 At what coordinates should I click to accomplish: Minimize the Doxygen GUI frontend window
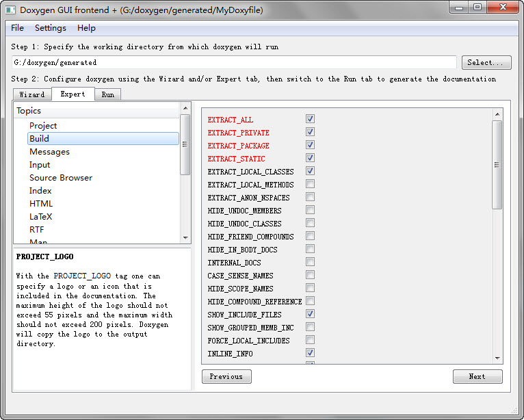click(459, 8)
